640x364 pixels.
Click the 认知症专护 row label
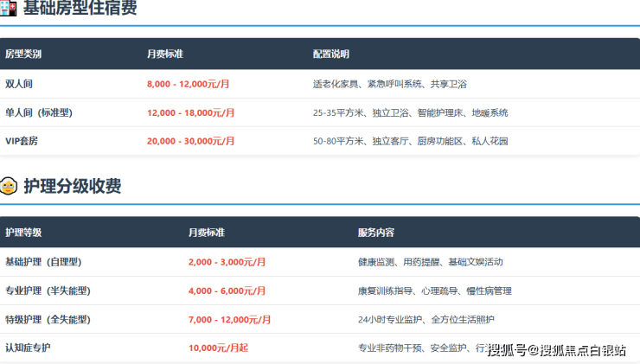(28, 348)
